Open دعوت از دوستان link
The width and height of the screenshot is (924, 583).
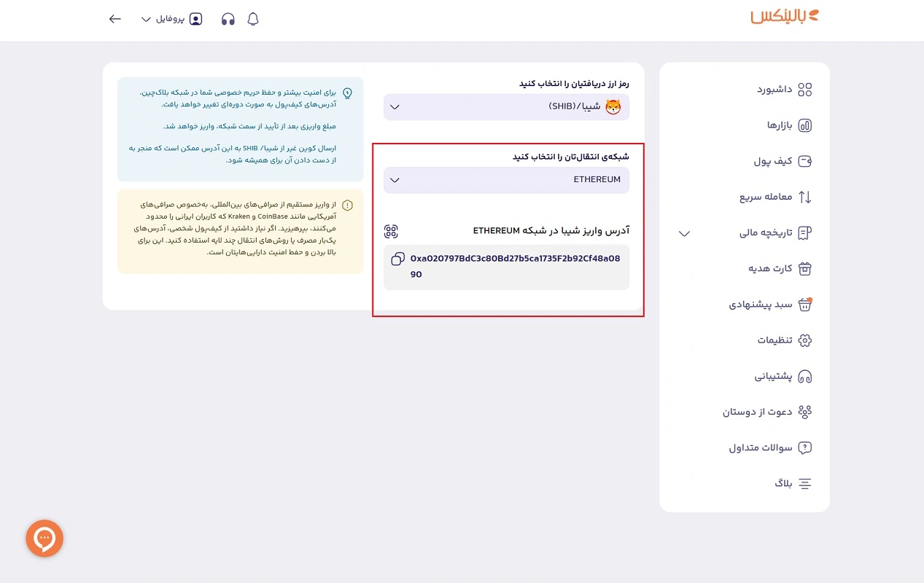pyautogui.click(x=758, y=412)
